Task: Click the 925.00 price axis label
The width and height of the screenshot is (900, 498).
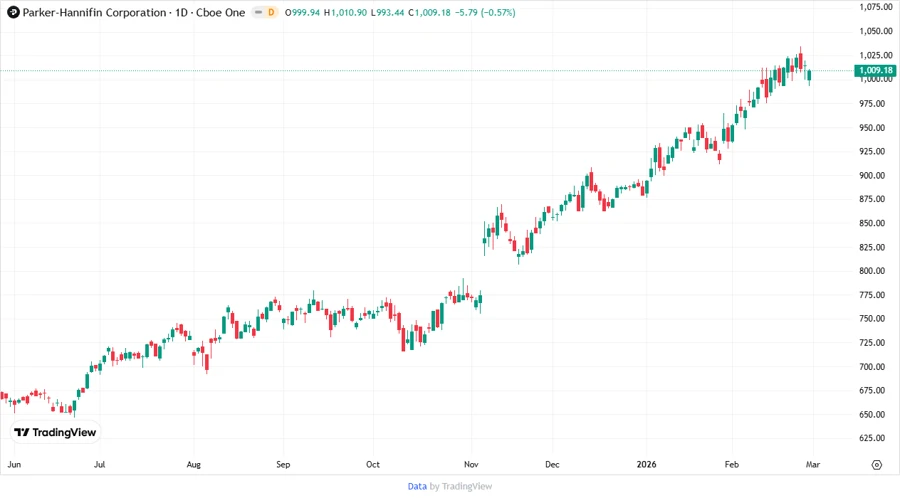Action: pyautogui.click(x=872, y=151)
